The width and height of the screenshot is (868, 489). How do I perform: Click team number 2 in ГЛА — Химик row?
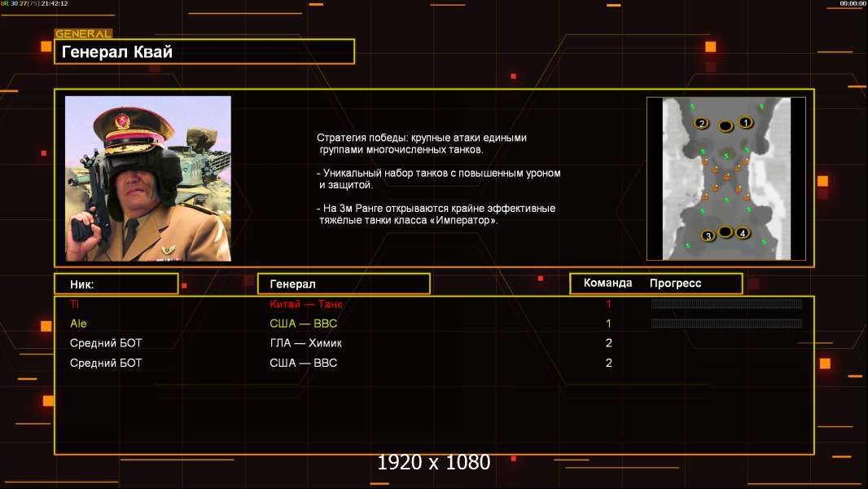[x=608, y=343]
